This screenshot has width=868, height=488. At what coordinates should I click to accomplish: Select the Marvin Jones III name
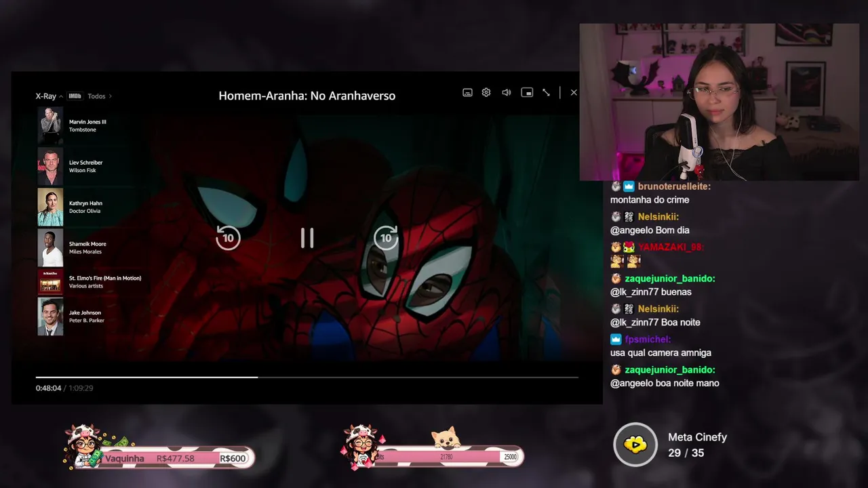(87, 122)
